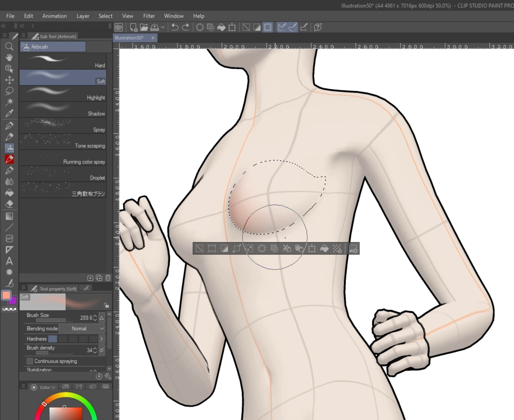
Task: Open Brush density dynamics settings button
Action: 102,350
